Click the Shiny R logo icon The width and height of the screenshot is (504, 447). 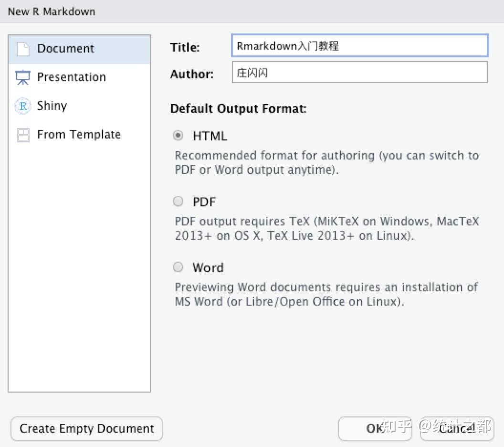(23, 106)
